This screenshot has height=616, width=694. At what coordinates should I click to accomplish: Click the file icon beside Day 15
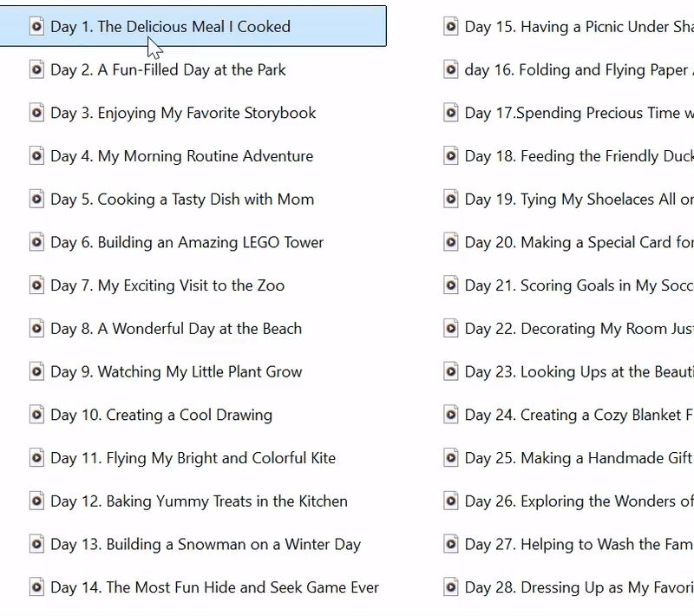[x=450, y=27]
